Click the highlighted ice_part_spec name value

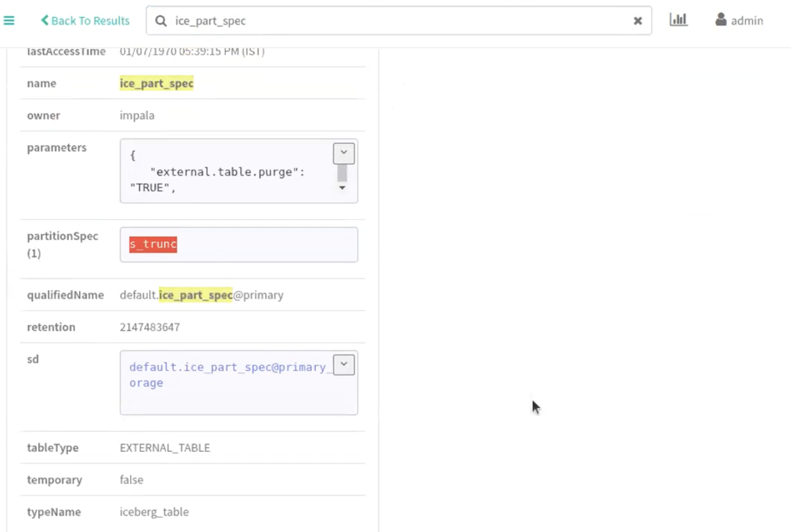click(x=156, y=83)
